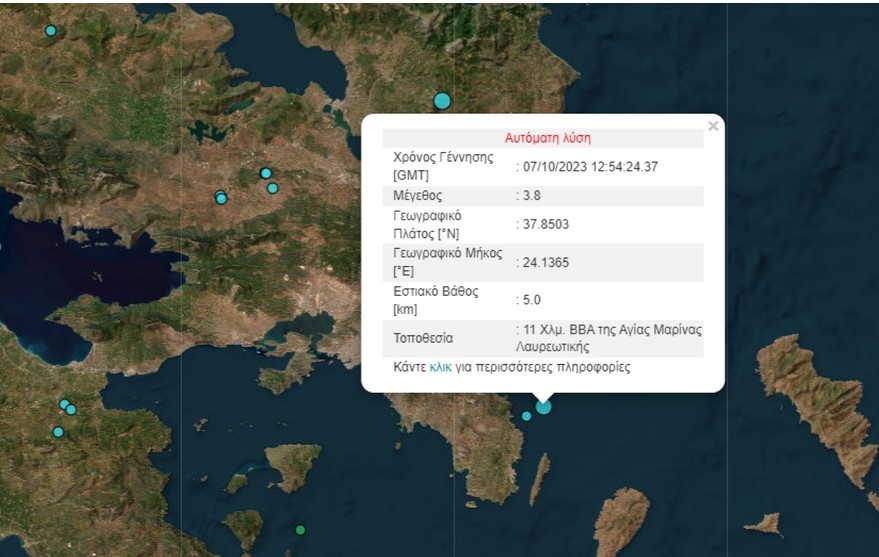The height and width of the screenshot is (557, 879).
Task: Select the topmost marker of the central mainland cluster
Action: 266,173
